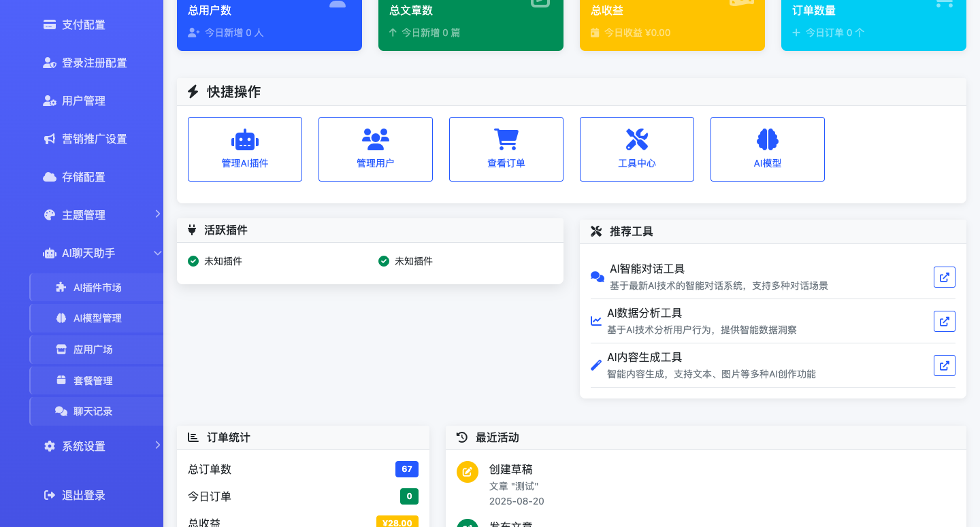Viewport: 980px width, 527px height.
Task: Click the credit card icon beside 支付配置
Action: pyautogui.click(x=50, y=24)
